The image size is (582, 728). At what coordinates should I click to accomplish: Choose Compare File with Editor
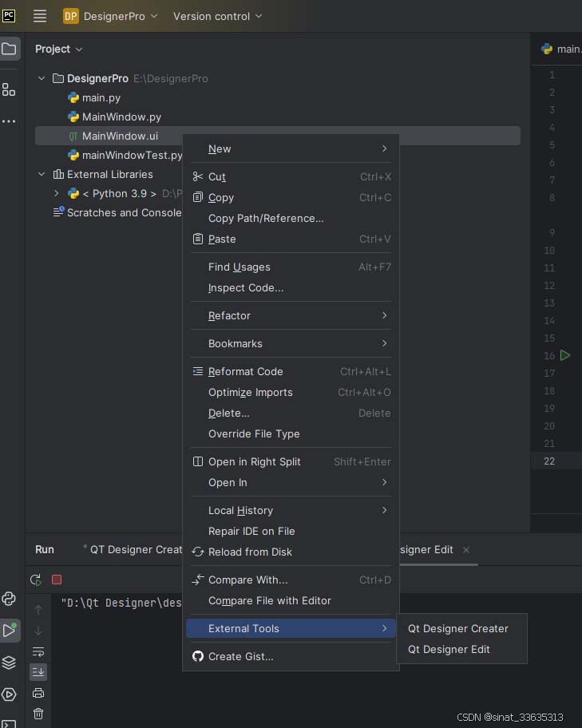coord(291,601)
